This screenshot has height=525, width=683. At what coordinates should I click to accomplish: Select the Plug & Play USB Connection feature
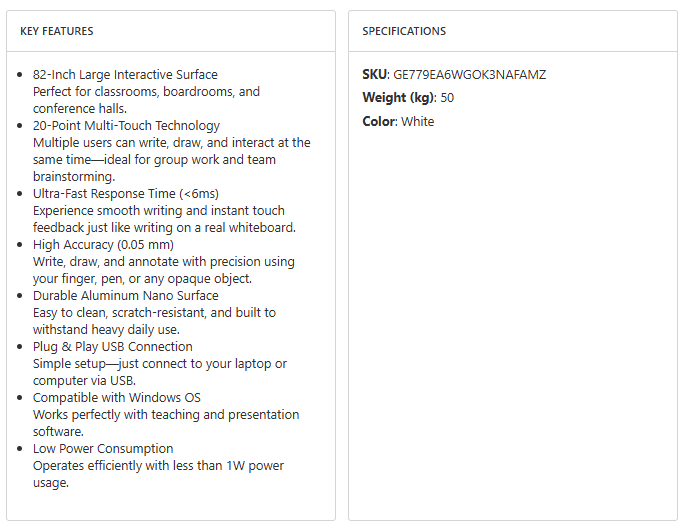pyautogui.click(x=113, y=347)
